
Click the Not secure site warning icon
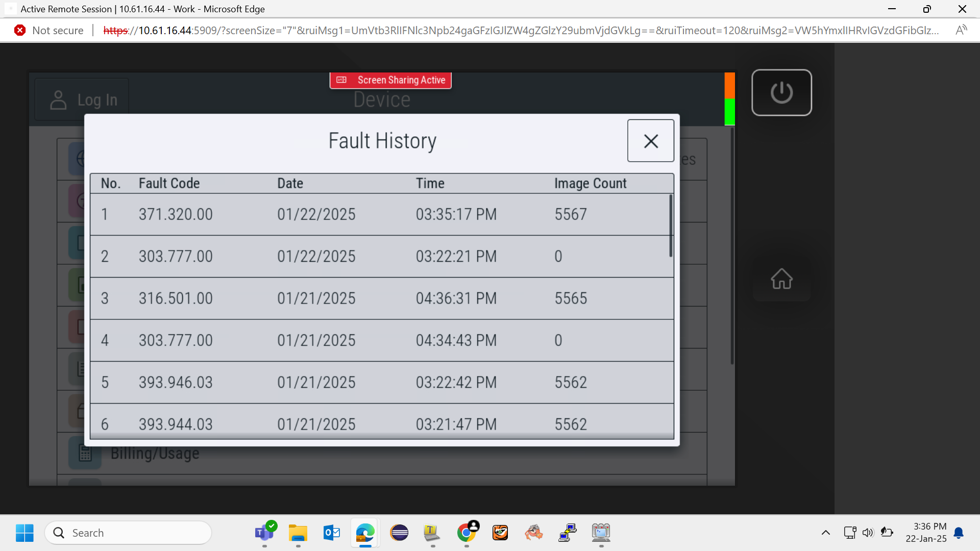20,30
